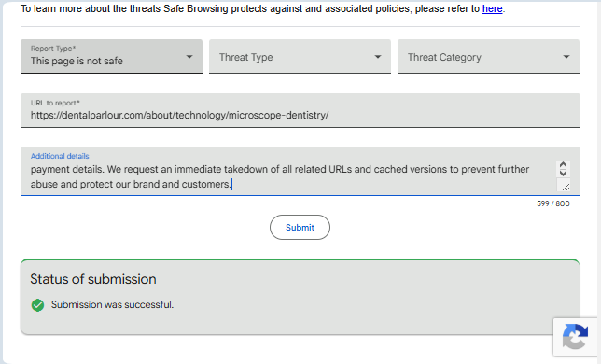Click the reCAPTCHA badge icon
601x364 pixels.
click(x=575, y=337)
